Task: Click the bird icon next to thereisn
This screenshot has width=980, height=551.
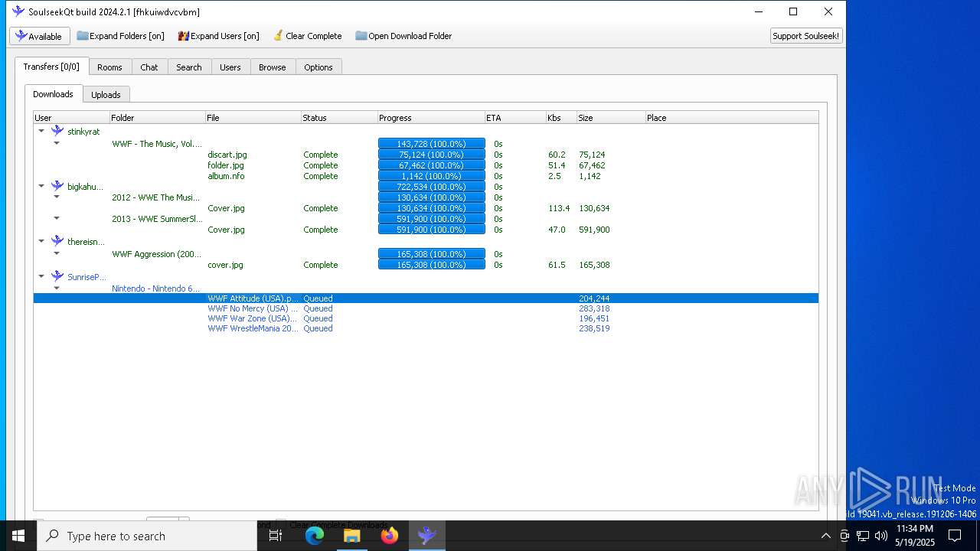Action: point(57,241)
